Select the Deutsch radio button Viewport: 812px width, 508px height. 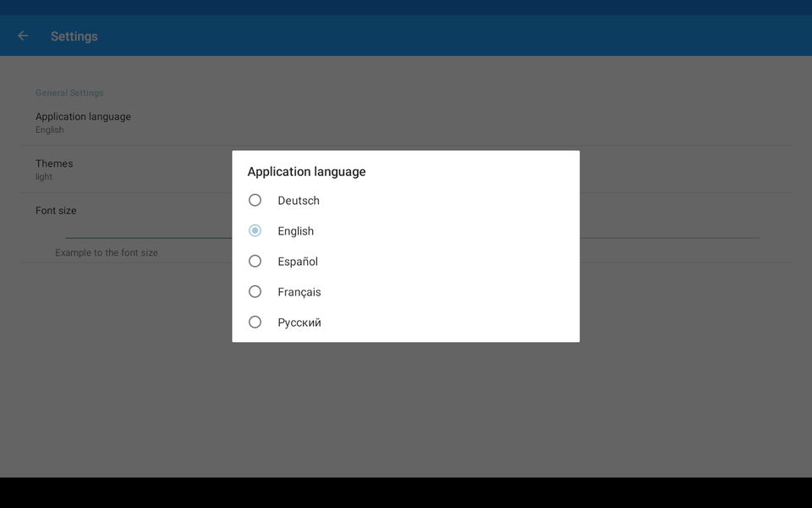[x=255, y=200]
